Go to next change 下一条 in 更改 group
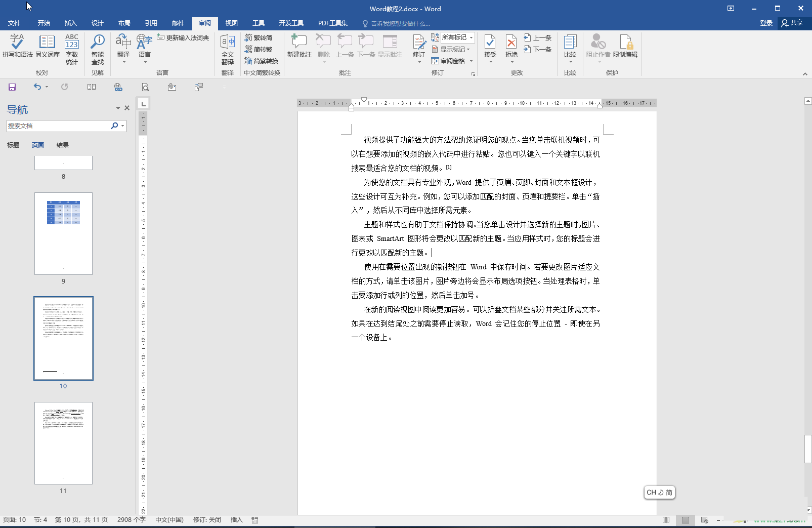Screen dimensions: 812x528 pyautogui.click(x=538, y=50)
